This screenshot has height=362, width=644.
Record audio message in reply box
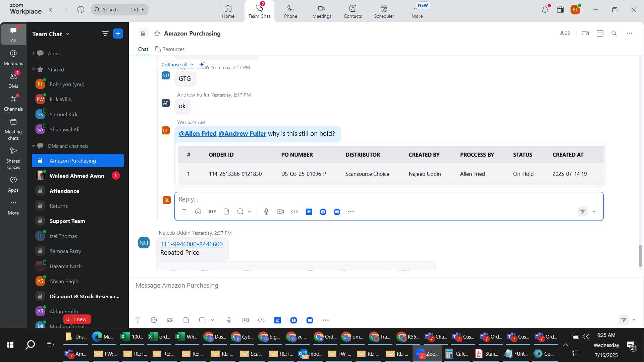pyautogui.click(x=266, y=212)
